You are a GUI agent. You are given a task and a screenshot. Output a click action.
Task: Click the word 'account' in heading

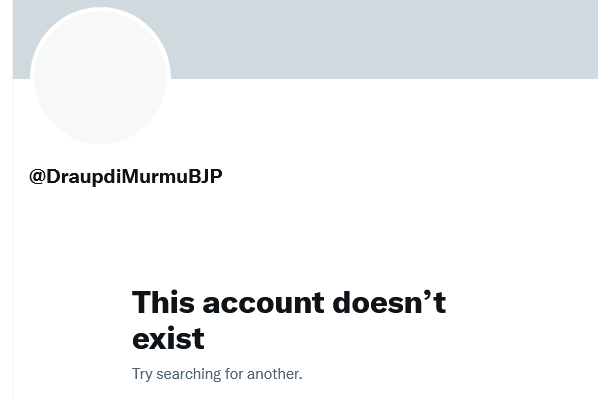coord(263,303)
